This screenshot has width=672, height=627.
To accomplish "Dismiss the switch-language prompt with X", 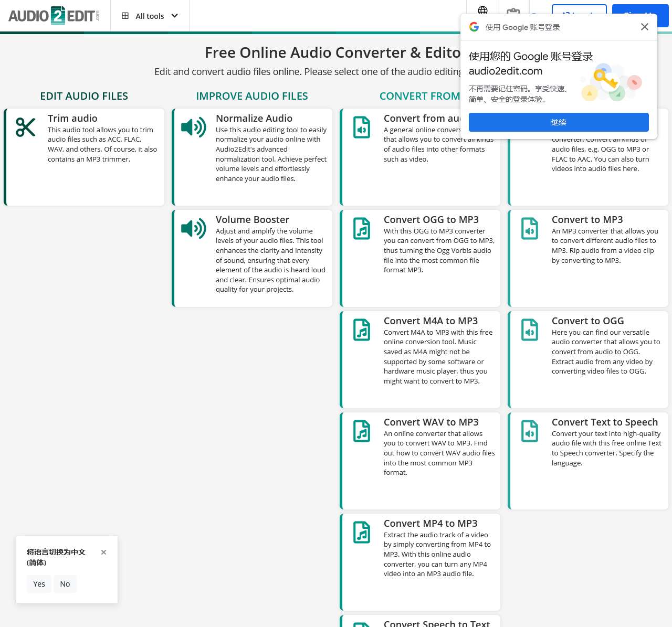I will [x=103, y=552].
